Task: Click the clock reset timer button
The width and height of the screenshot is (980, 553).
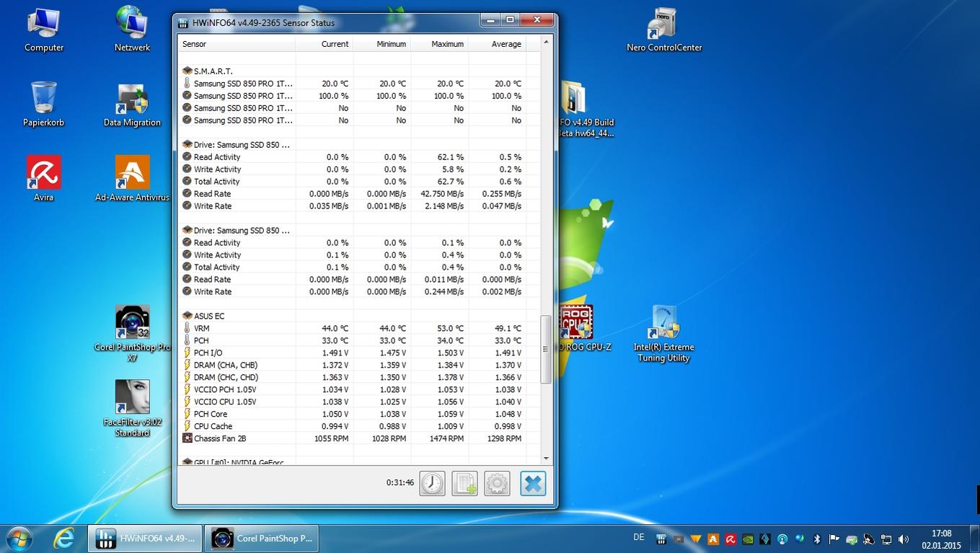Action: 432,483
